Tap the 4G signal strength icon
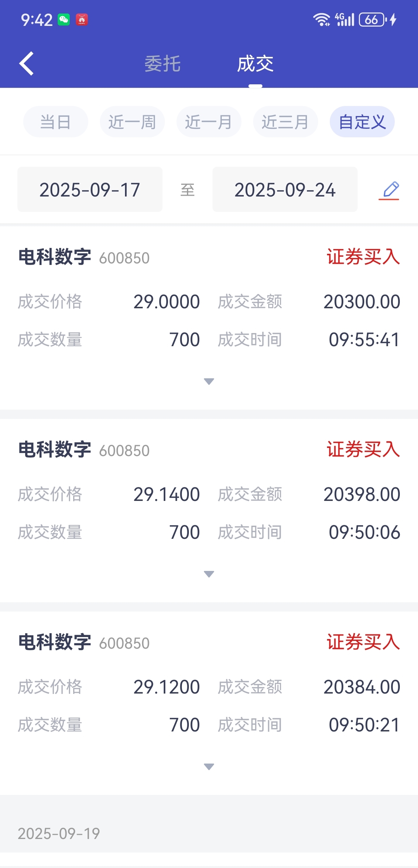The width and height of the screenshot is (418, 868). pyautogui.click(x=344, y=19)
